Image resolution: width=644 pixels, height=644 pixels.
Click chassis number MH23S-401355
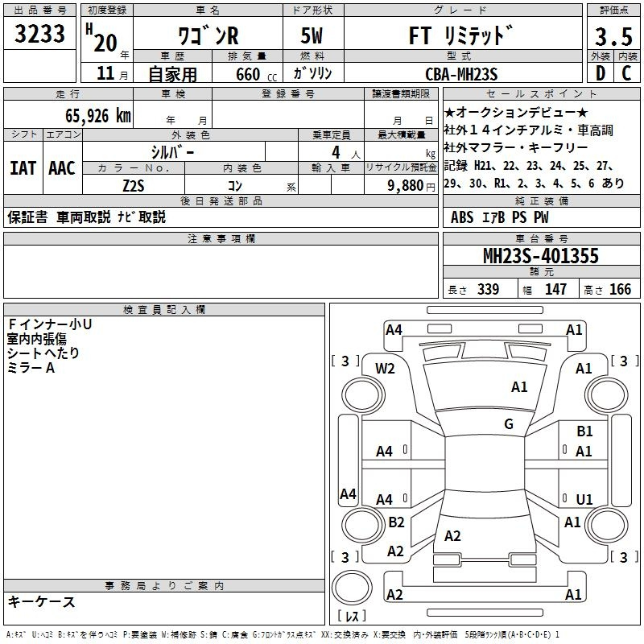click(540, 256)
